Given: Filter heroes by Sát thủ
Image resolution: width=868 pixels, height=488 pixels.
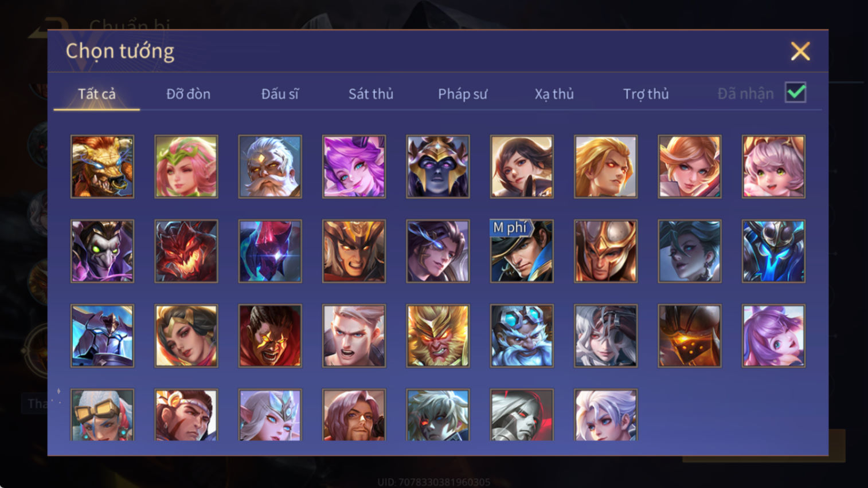Looking at the screenshot, I should 371,94.
